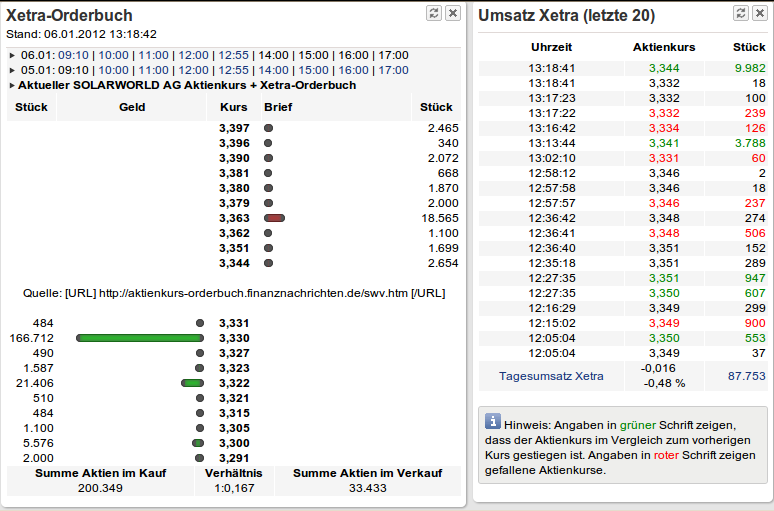
Task: Open 06.01 snapshot at 12:55
Action: (x=233, y=55)
